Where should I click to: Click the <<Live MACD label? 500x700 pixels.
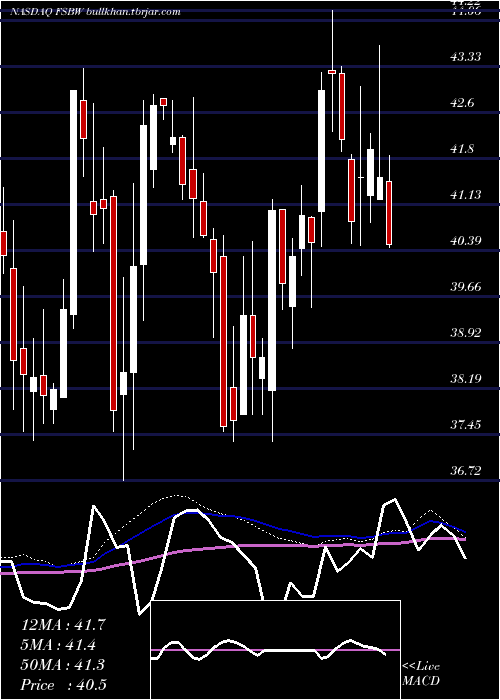pos(421,673)
